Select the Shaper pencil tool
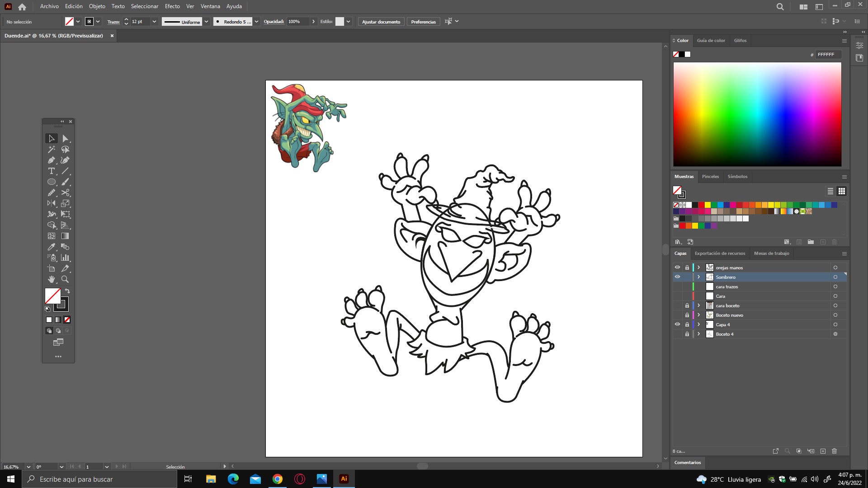 52,193
